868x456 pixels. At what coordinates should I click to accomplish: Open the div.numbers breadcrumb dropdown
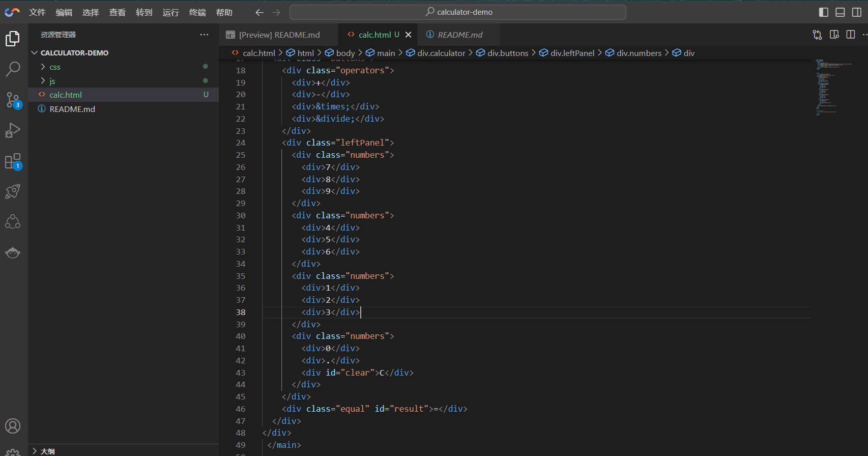pos(633,53)
